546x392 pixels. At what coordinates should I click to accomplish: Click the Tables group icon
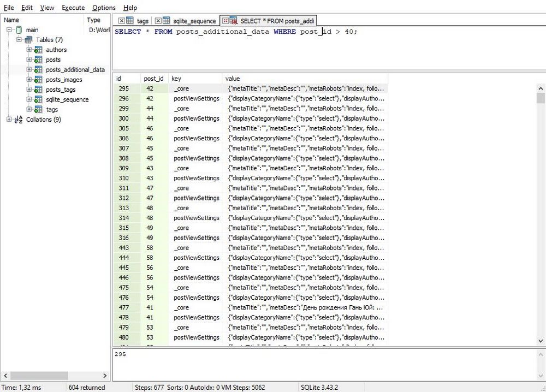pyautogui.click(x=29, y=40)
